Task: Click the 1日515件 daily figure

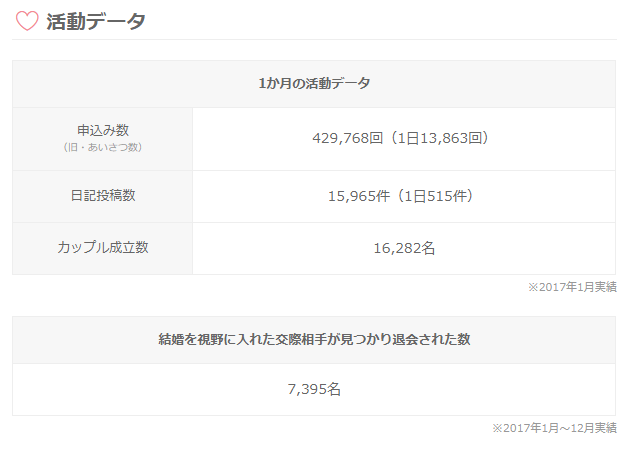Action: pos(435,196)
